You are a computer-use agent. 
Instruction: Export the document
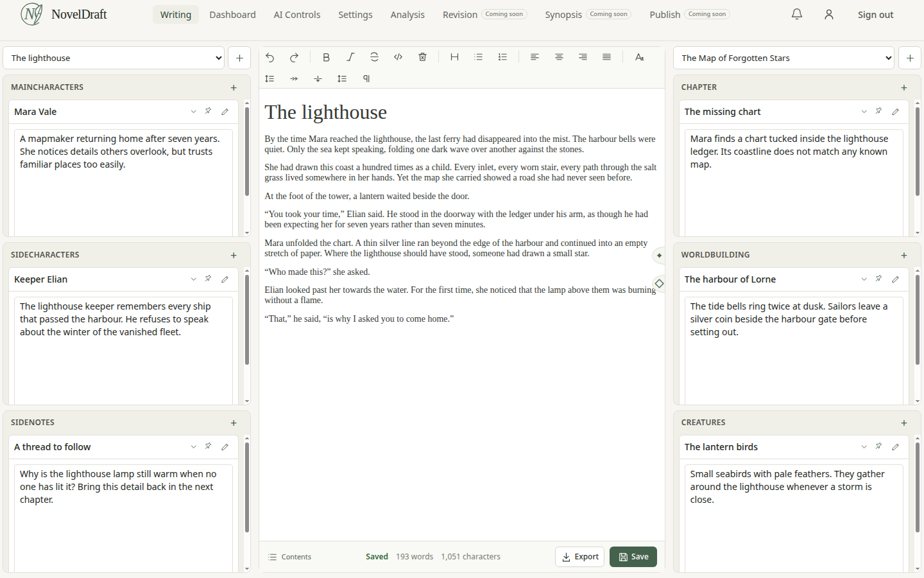[580, 557]
